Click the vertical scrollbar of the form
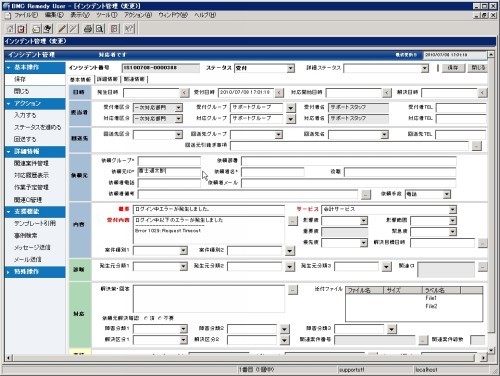Screen dimensions: 500x376 (x=491, y=195)
